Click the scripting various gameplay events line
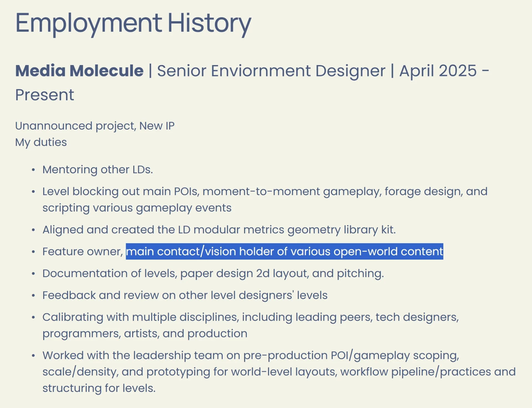The width and height of the screenshot is (532, 408). [x=137, y=208]
